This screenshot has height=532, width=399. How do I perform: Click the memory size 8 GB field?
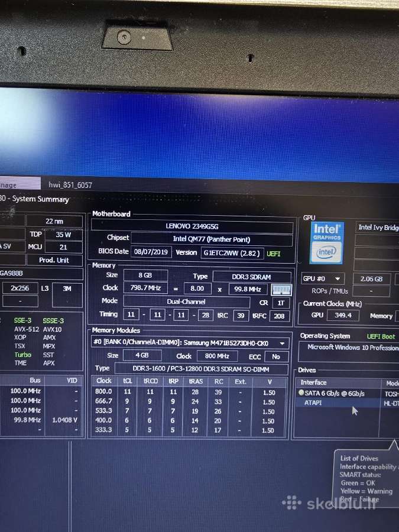(145, 275)
